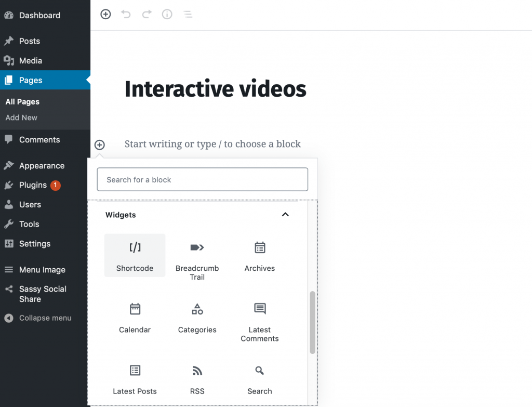Collapse the Widgets section chevron

pos(285,215)
